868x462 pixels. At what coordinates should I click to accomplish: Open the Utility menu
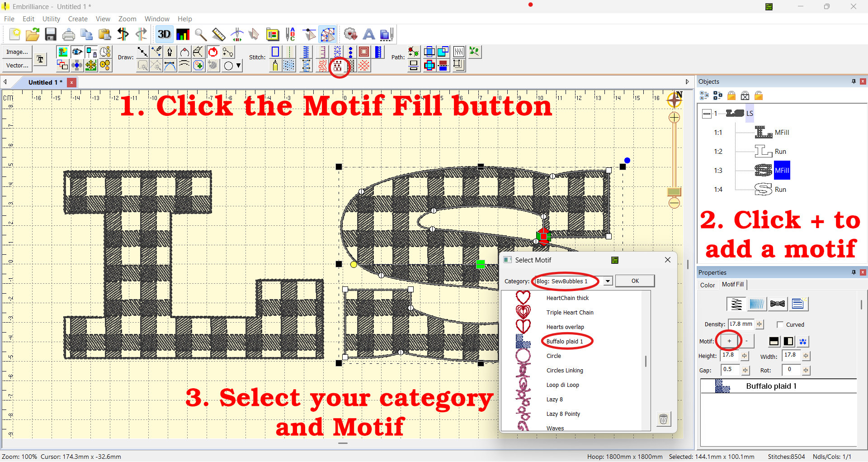(51, 19)
